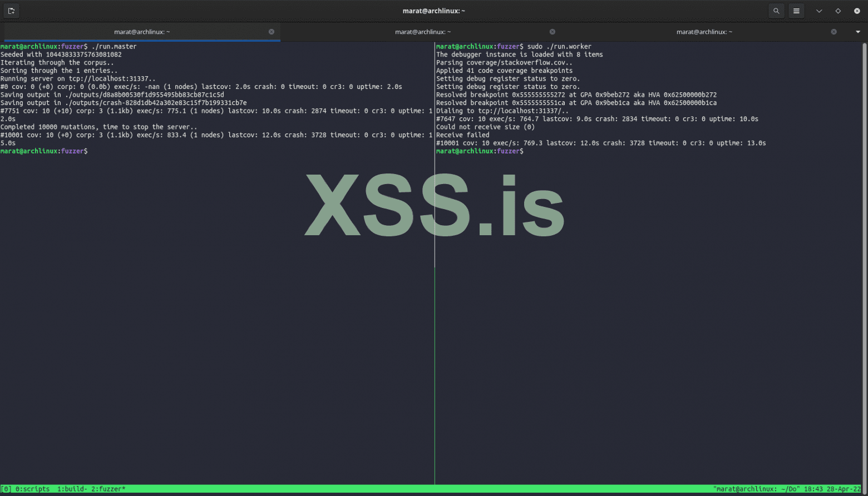Click the ./run.master command text

click(x=114, y=47)
